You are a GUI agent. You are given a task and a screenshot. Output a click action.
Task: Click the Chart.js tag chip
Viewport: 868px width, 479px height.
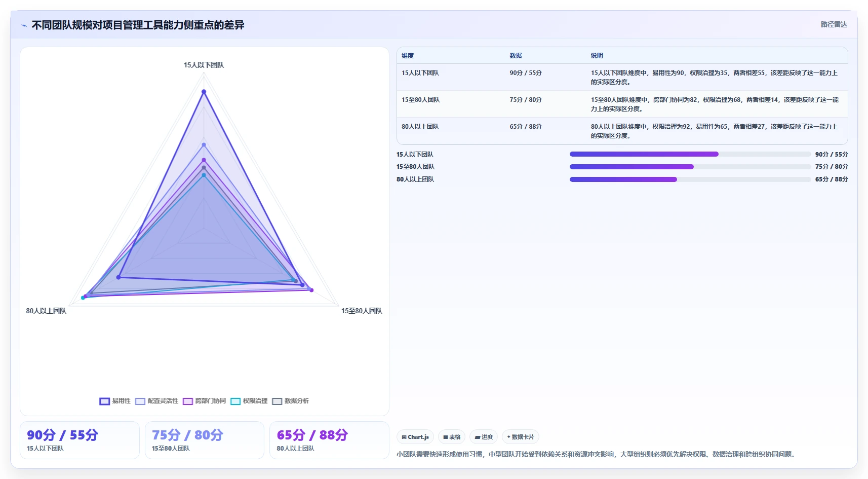click(415, 437)
